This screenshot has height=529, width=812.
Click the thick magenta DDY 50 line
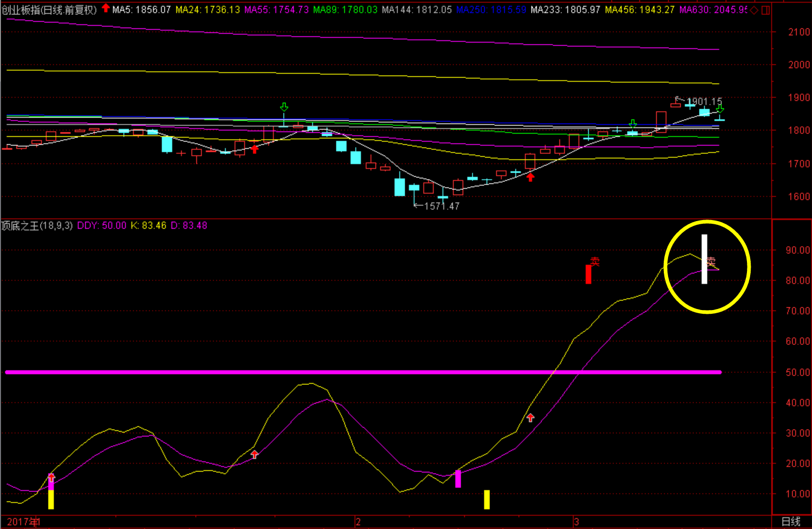[x=363, y=372]
